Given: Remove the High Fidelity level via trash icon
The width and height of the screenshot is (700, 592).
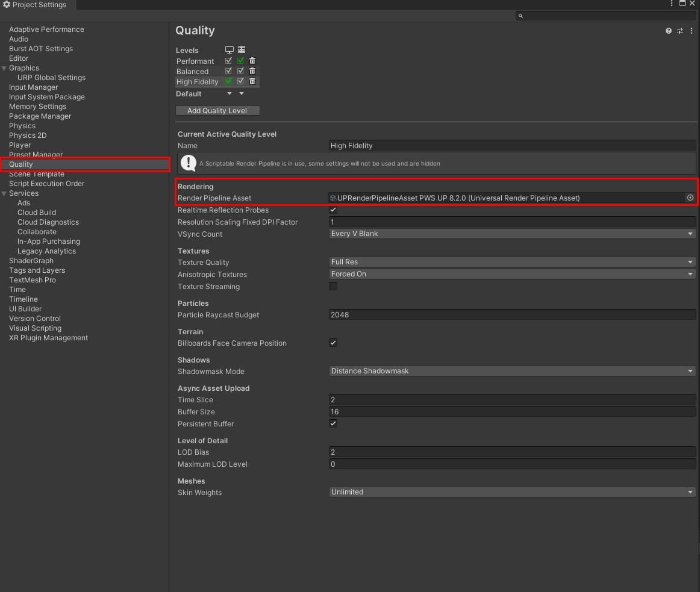Looking at the screenshot, I should click(252, 81).
